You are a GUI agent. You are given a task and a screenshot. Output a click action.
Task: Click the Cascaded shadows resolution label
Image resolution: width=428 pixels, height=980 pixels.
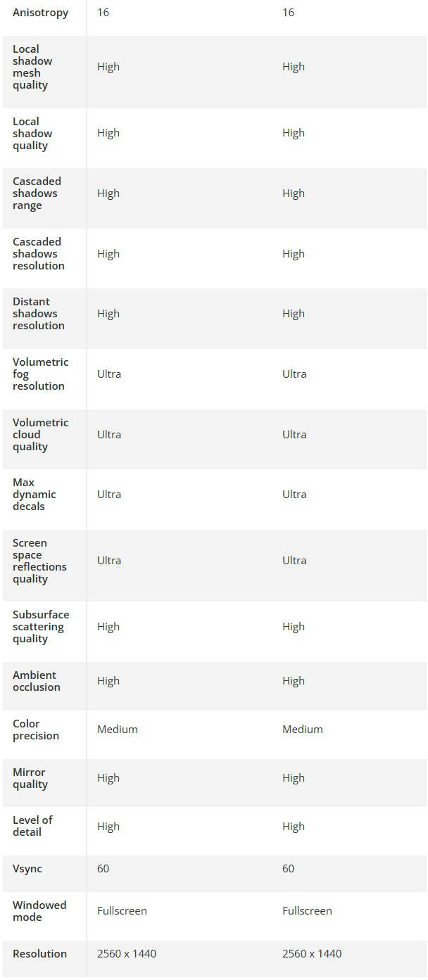click(x=38, y=254)
